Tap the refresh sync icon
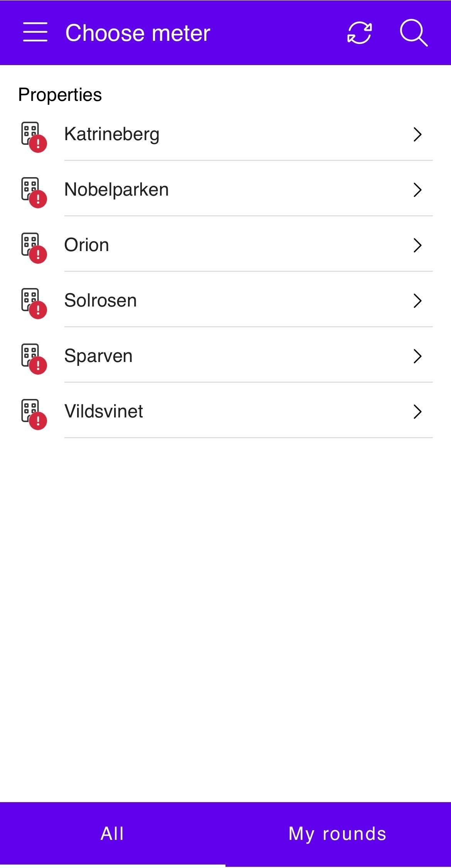Screen dimensions: 451x868 (359, 33)
